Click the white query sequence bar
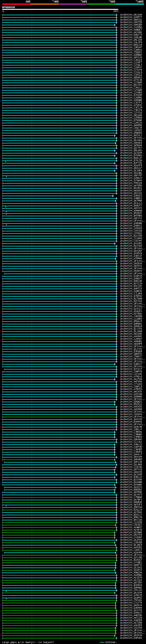146x644 pixels. point(60,9)
